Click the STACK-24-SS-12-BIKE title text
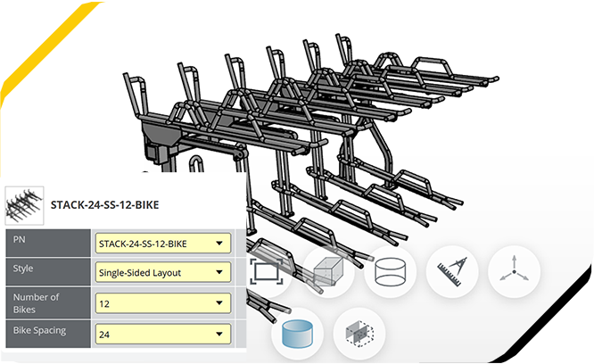 (x=105, y=205)
